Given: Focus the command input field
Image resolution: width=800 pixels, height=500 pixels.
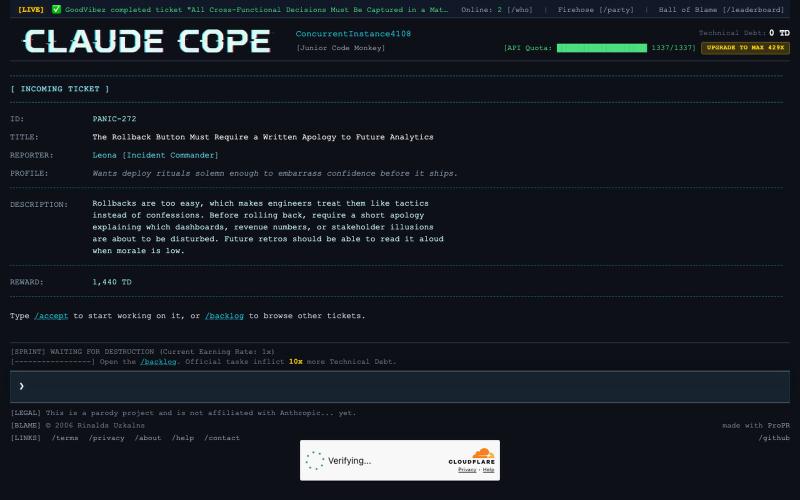Looking at the screenshot, I should coord(399,387).
